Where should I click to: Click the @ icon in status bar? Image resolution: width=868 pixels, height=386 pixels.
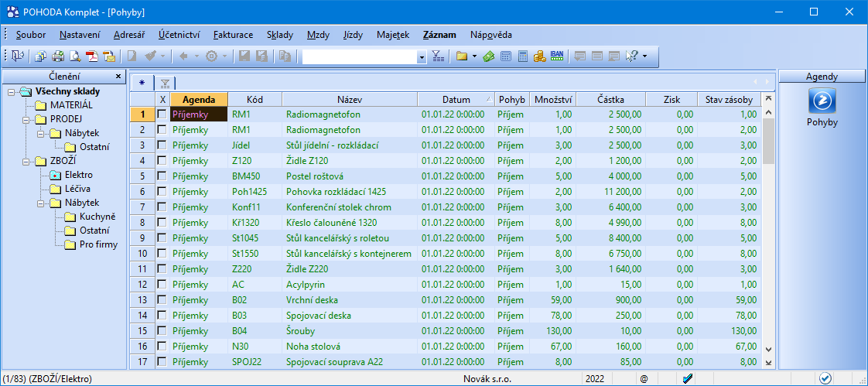[x=644, y=379]
